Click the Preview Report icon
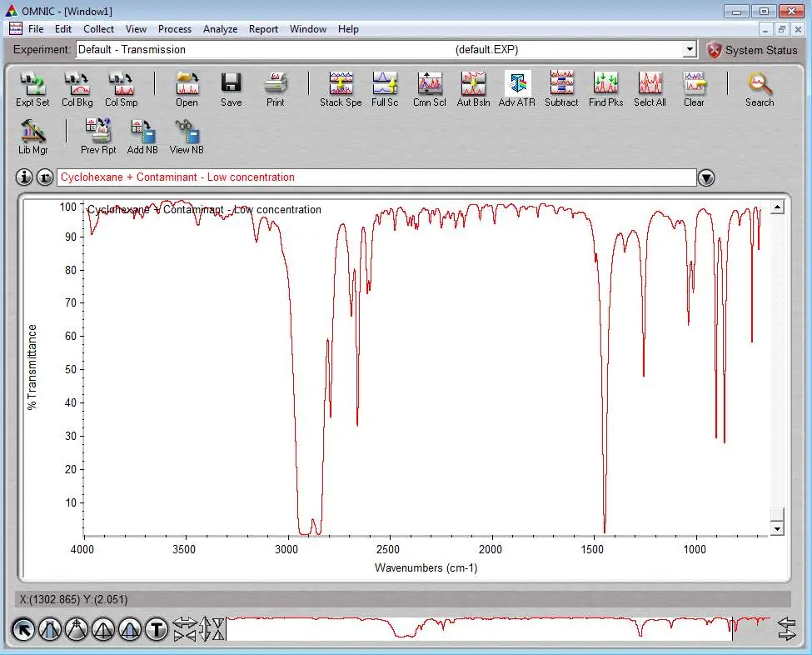Viewport: 812px width, 655px height. click(x=98, y=137)
